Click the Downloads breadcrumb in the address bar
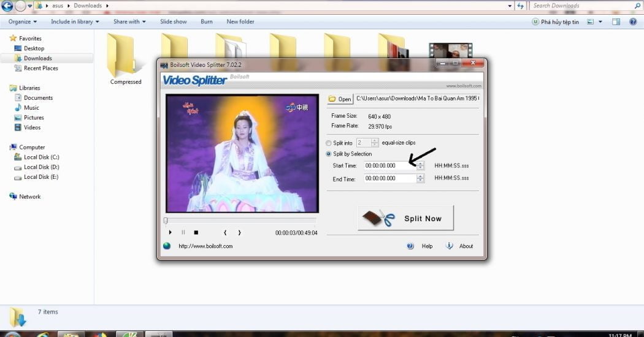The width and height of the screenshot is (644, 337). click(x=88, y=6)
